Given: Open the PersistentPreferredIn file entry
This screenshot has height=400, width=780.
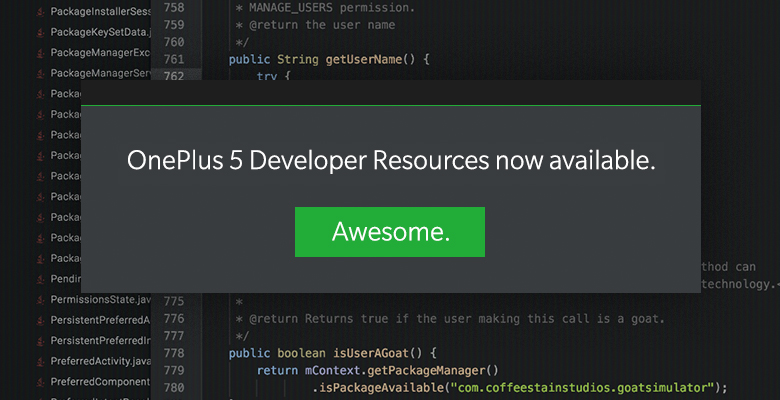Looking at the screenshot, I should click(100, 341).
